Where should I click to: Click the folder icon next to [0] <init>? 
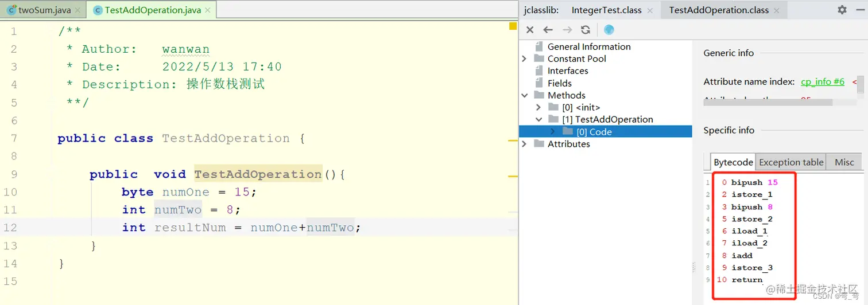[553, 107]
